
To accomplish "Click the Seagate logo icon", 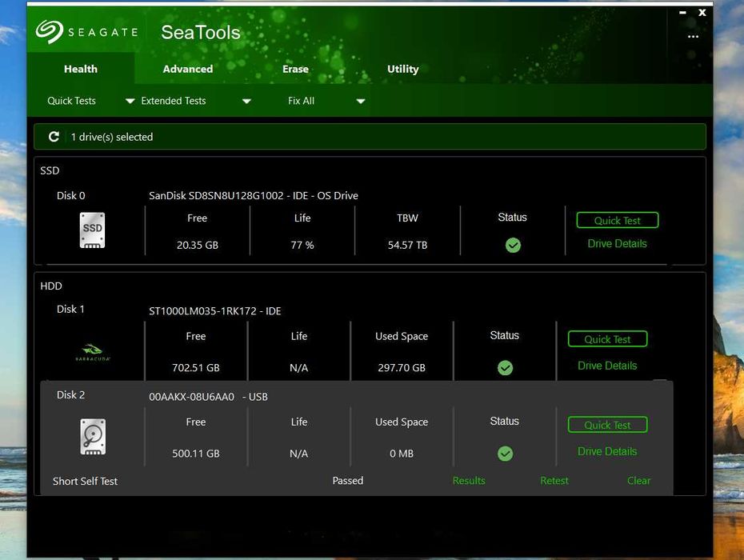I will (x=50, y=31).
